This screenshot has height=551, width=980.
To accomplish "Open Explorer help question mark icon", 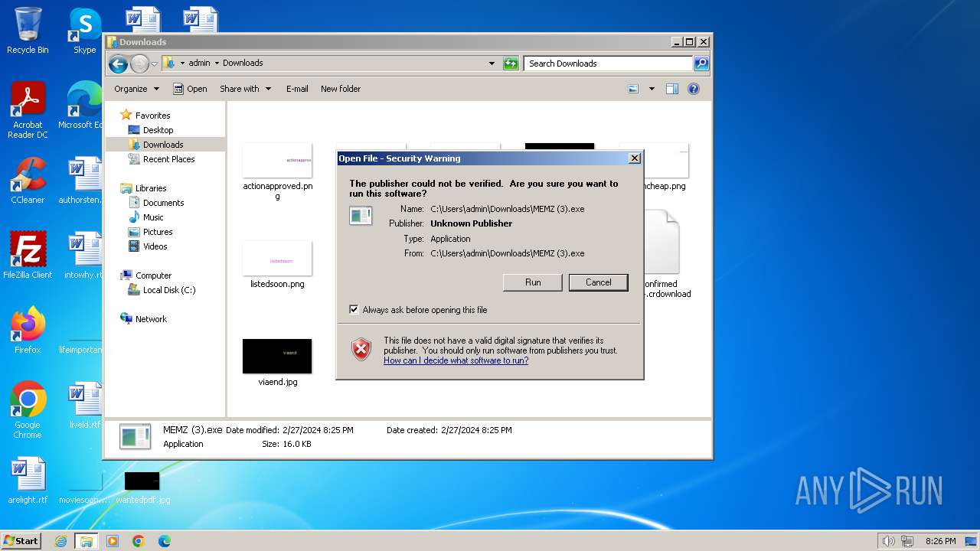I will [x=694, y=89].
